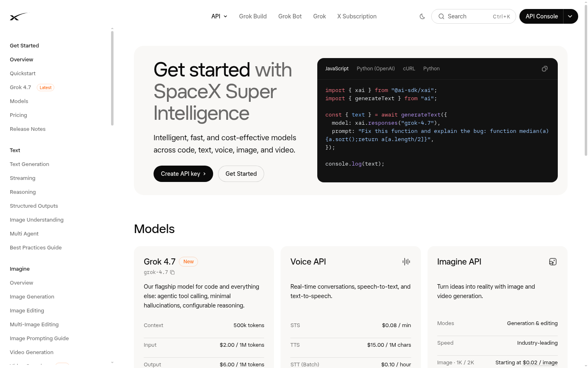Copy the grok-4.7 model ID
Image resolution: width=588 pixels, height=368 pixels.
click(x=172, y=272)
